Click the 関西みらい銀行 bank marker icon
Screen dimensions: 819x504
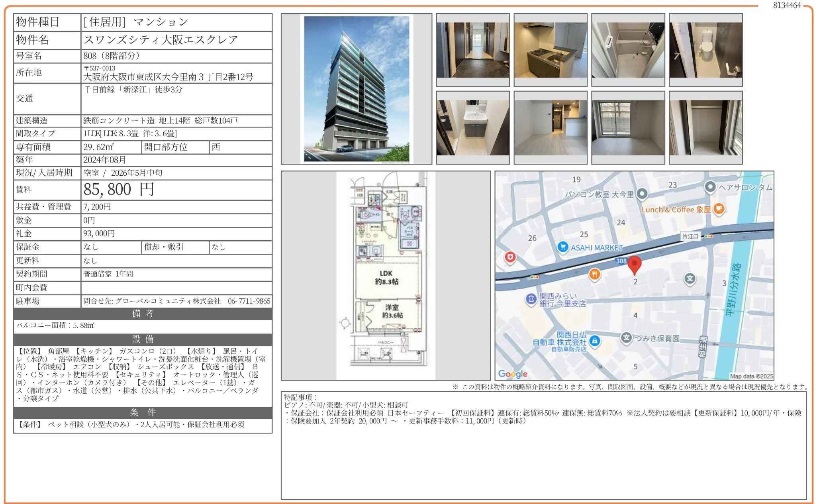coord(531,299)
